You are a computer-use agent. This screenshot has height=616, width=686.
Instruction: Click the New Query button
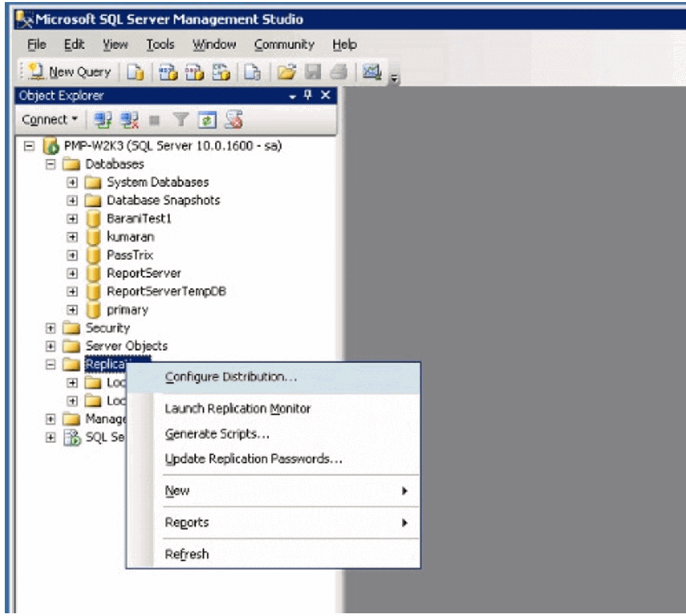69,72
